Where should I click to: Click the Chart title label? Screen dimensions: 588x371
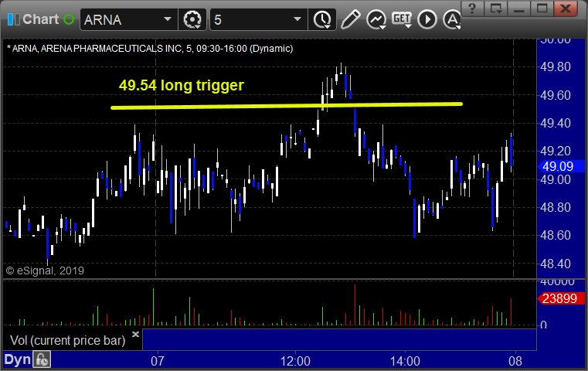tap(40, 19)
